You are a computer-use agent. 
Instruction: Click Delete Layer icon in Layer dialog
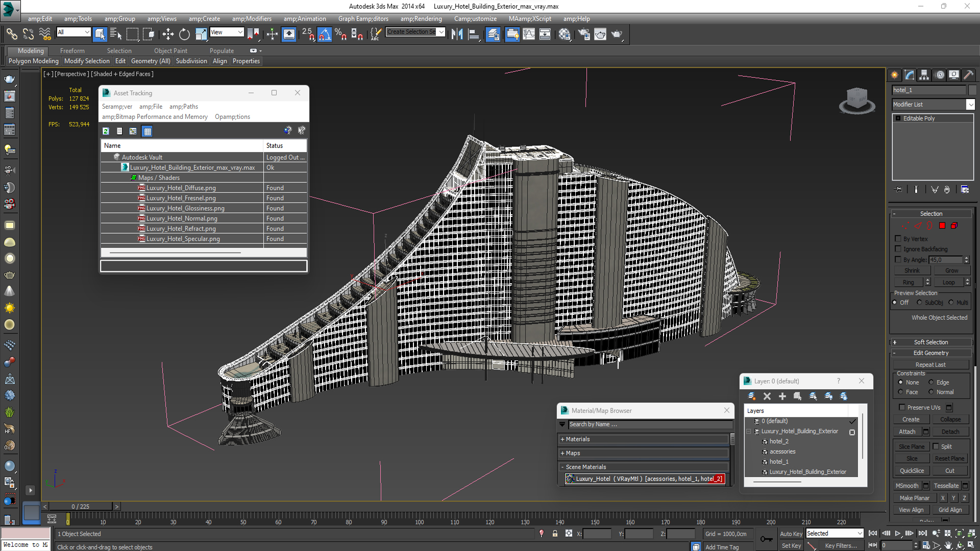(767, 396)
